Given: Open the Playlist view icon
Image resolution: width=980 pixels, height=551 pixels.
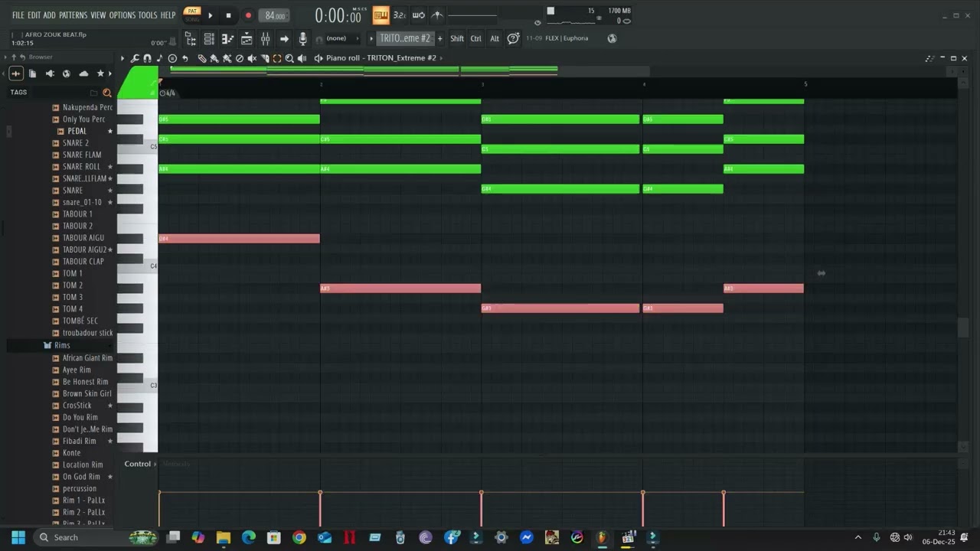Looking at the screenshot, I should (x=247, y=38).
